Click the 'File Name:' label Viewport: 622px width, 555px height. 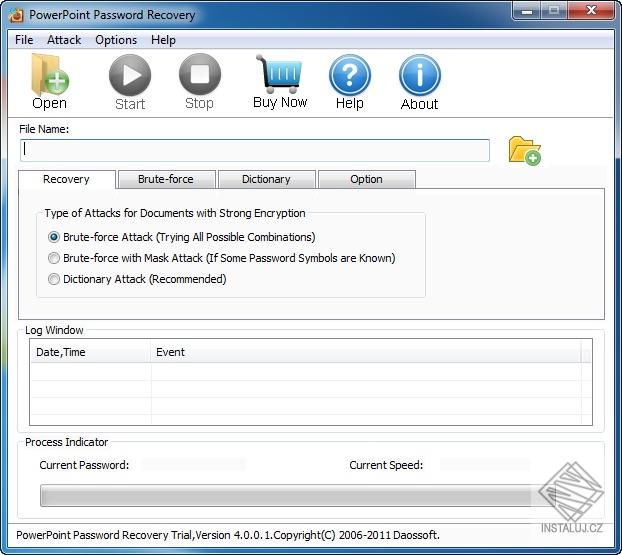pyautogui.click(x=44, y=129)
